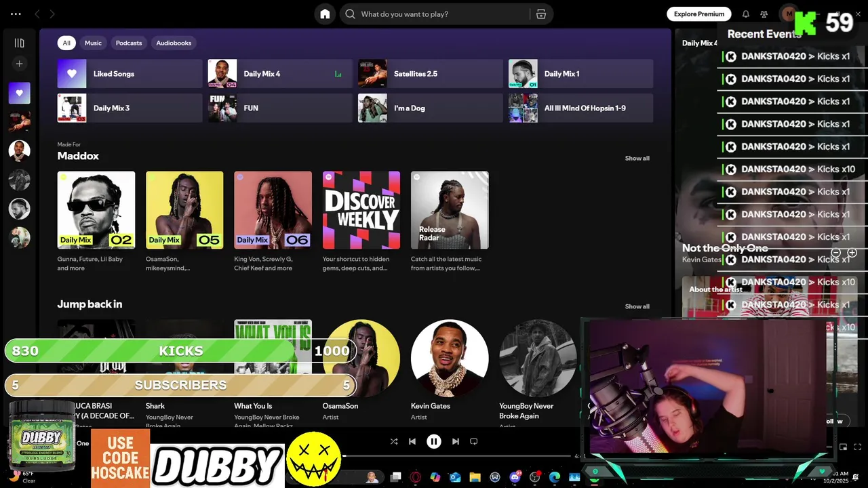
Task: Go forward with the right arrow
Action: [52, 14]
